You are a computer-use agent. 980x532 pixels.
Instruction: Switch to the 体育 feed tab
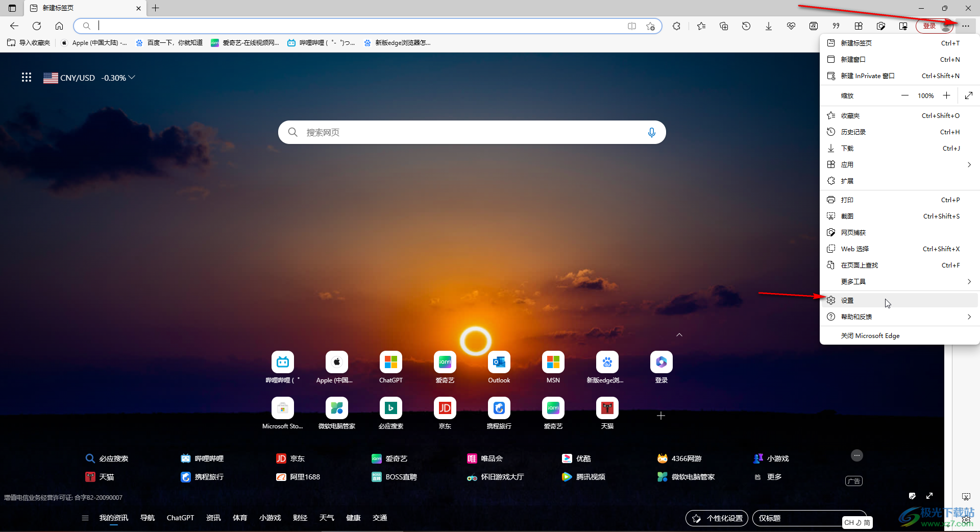click(x=240, y=518)
